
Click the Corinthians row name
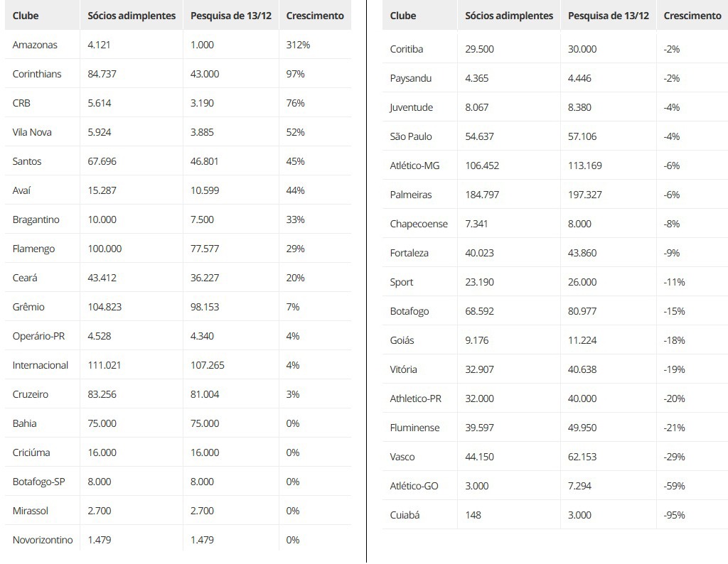[x=37, y=74]
